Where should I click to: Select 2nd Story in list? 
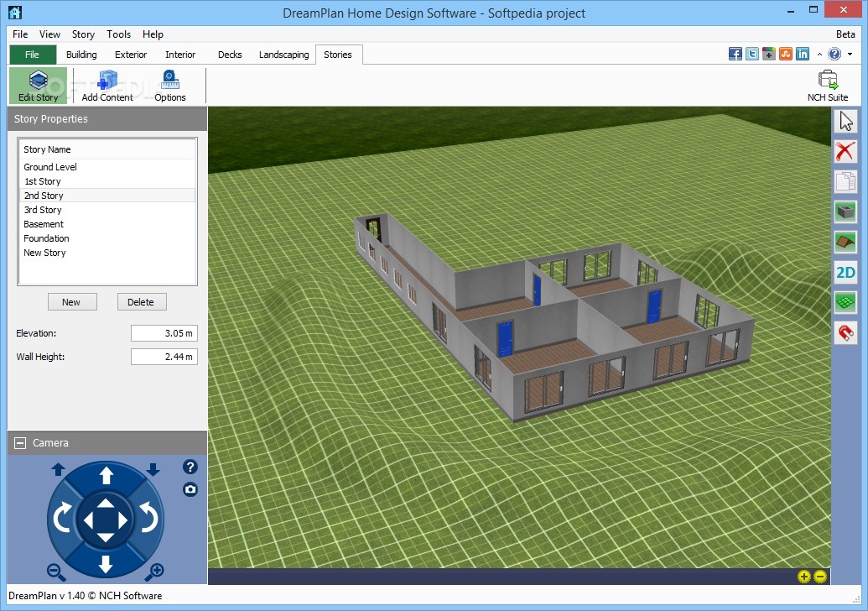[107, 196]
